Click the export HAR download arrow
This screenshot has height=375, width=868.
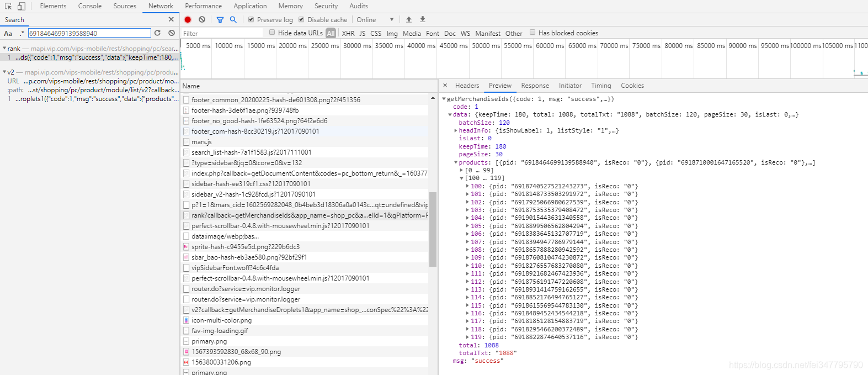[423, 19]
